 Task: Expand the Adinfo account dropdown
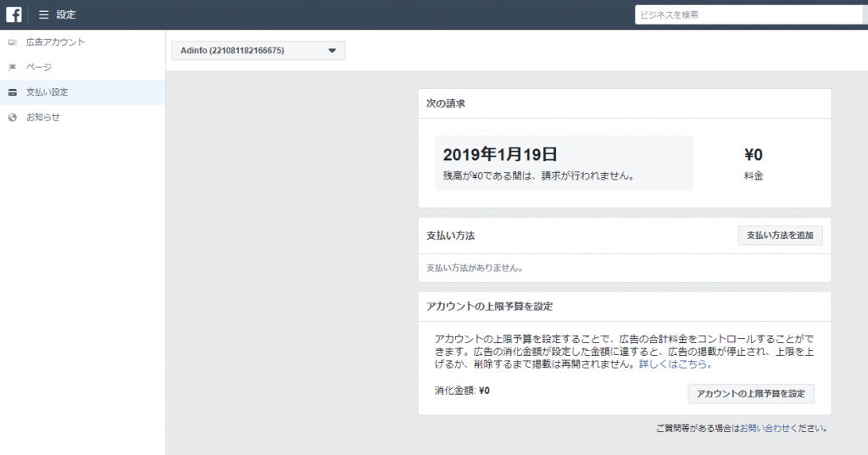click(259, 50)
